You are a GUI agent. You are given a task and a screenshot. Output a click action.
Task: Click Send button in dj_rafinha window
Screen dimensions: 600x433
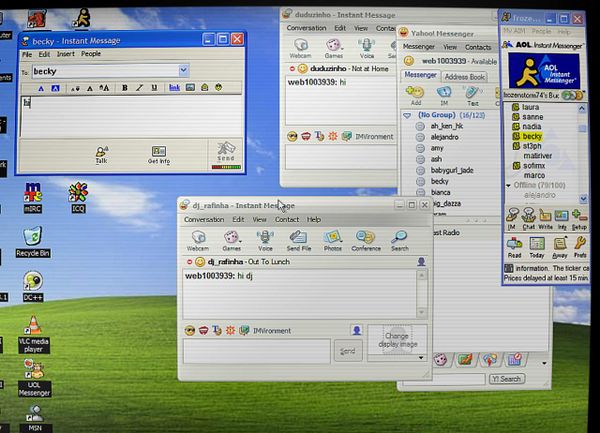[348, 351]
